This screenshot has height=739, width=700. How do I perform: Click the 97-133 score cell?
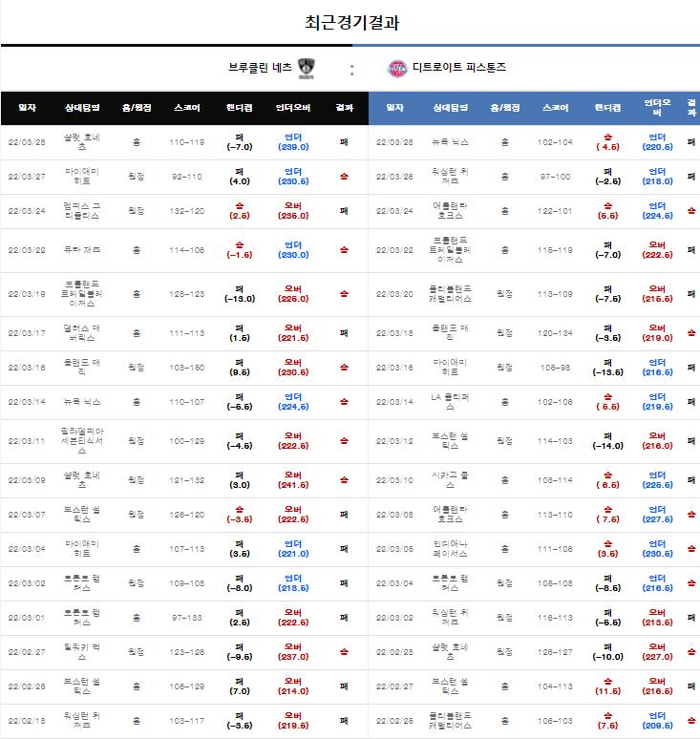click(186, 618)
